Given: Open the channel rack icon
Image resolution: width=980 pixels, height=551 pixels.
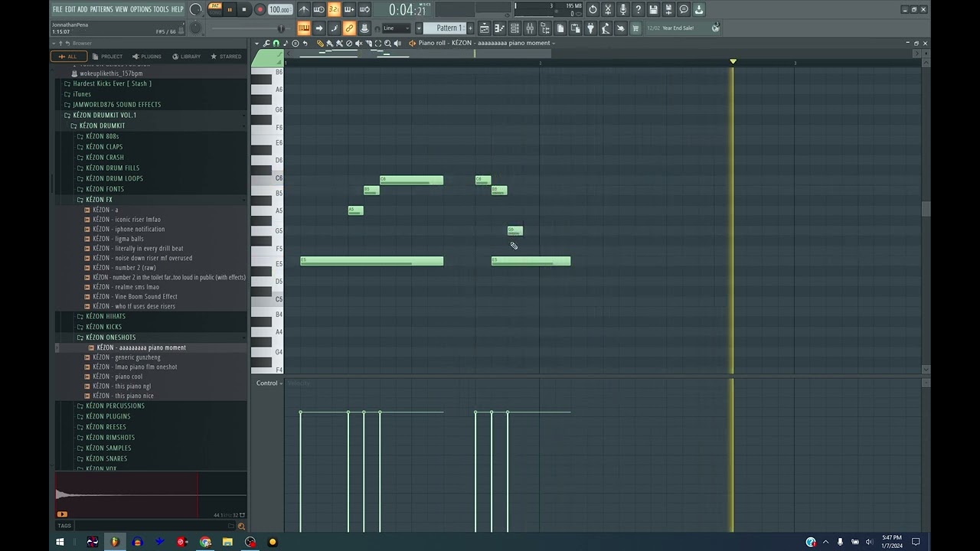Looking at the screenshot, I should (514, 28).
